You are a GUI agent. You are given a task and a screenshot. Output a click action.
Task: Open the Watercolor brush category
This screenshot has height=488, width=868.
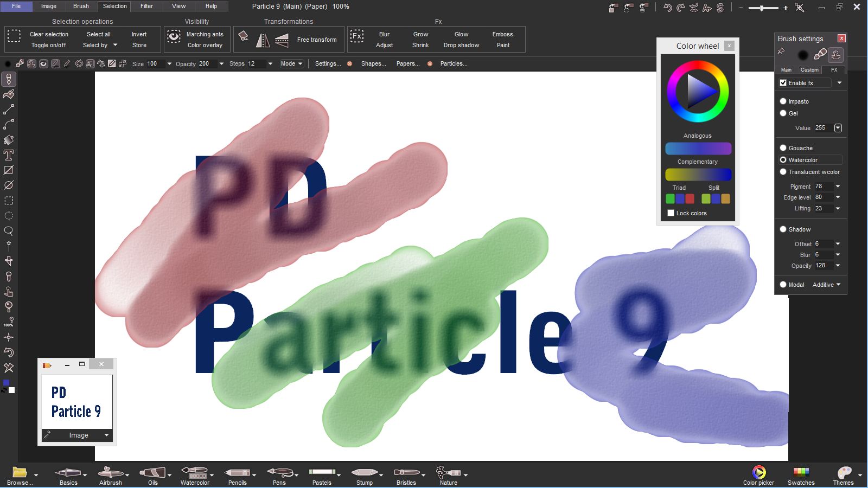coord(195,475)
